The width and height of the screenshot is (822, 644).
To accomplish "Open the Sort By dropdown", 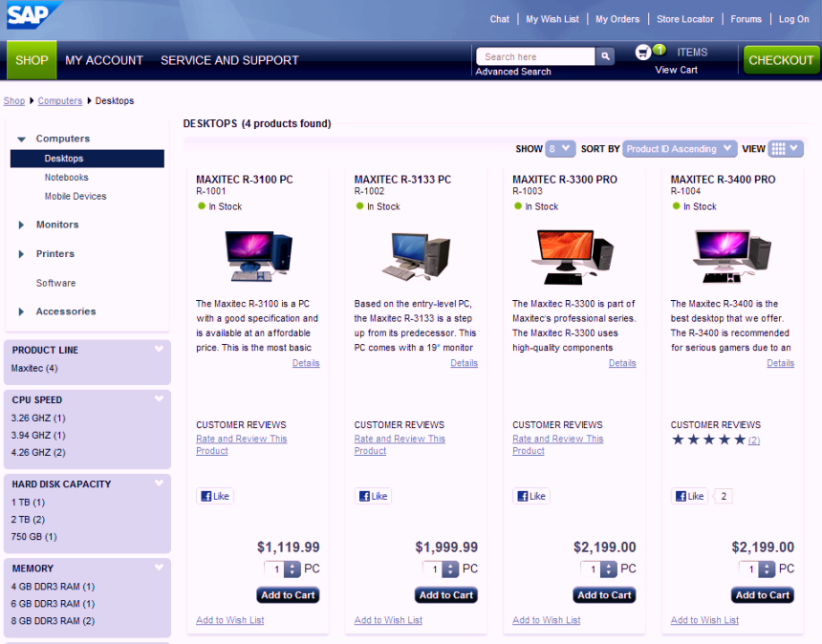I will (680, 149).
